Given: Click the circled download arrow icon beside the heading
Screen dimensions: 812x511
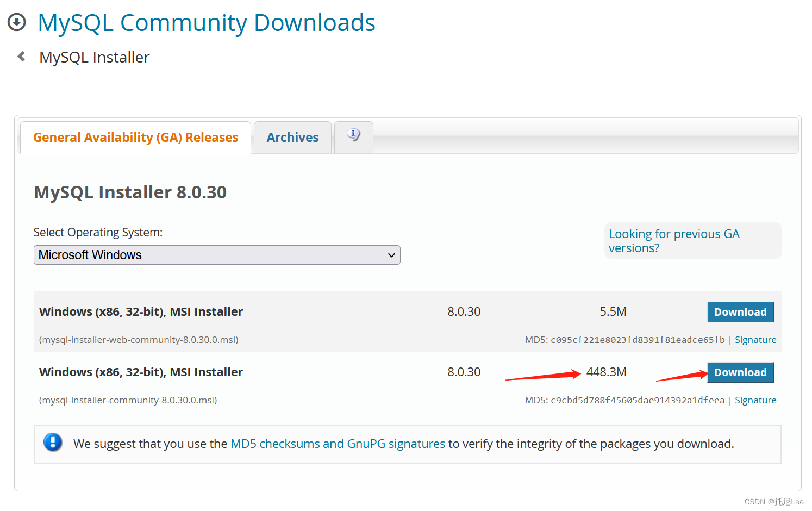Looking at the screenshot, I should point(17,22).
